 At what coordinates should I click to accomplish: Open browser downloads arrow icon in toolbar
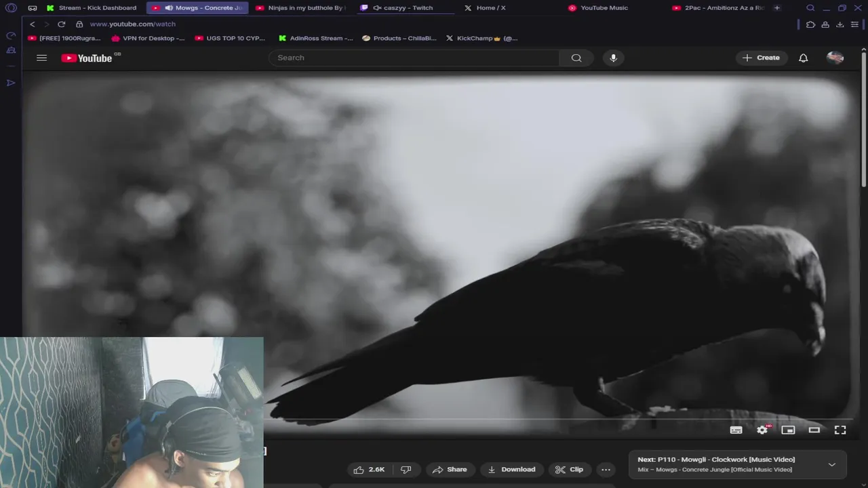pyautogui.click(x=840, y=24)
